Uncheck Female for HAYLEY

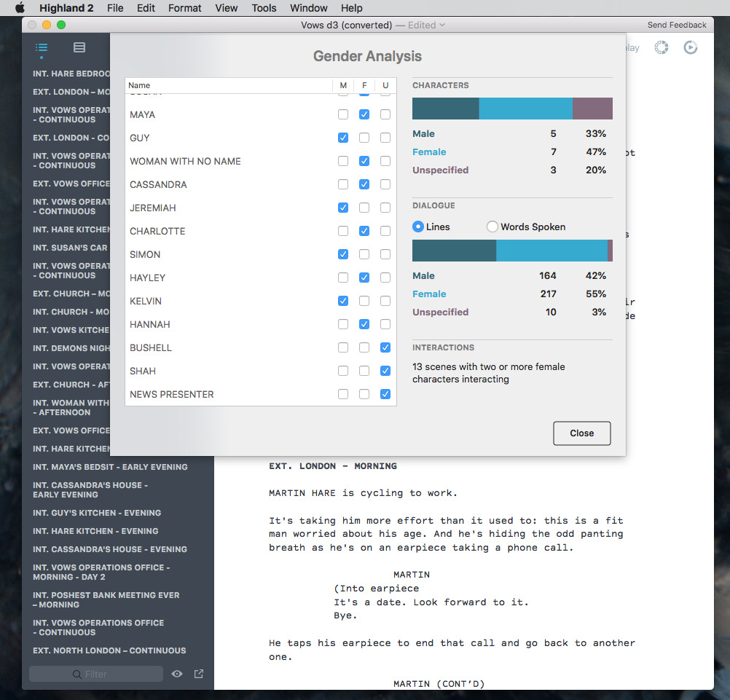364,278
